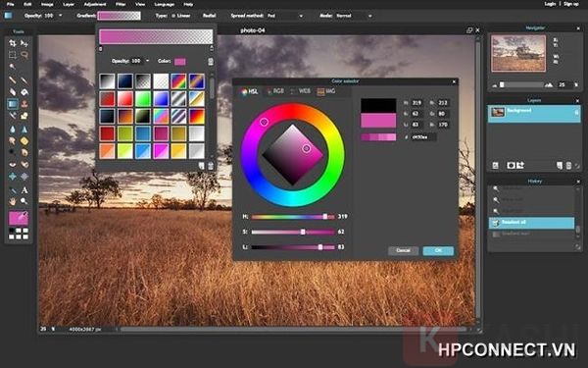The width and height of the screenshot is (588, 368).
Task: Select the highlighted History entry
Action: point(532,223)
